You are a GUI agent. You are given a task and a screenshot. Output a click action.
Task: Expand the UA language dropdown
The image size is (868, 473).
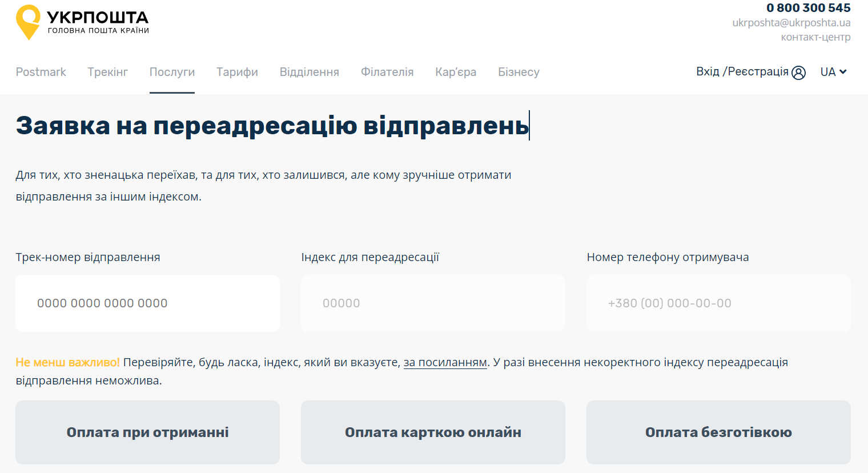(x=834, y=72)
